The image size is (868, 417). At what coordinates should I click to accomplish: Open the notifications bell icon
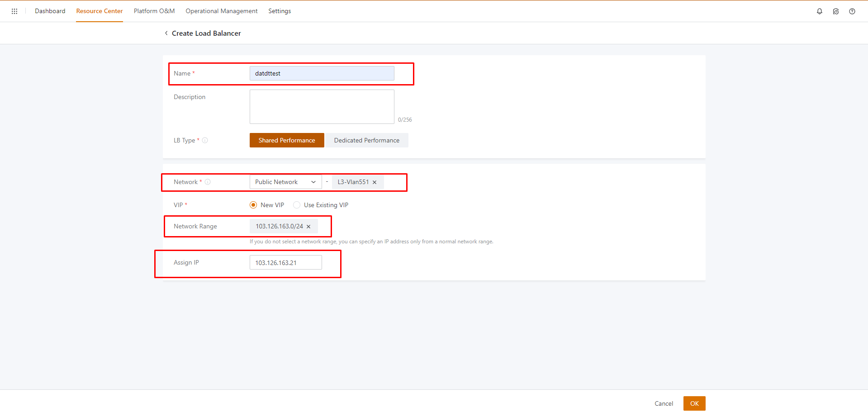point(819,11)
